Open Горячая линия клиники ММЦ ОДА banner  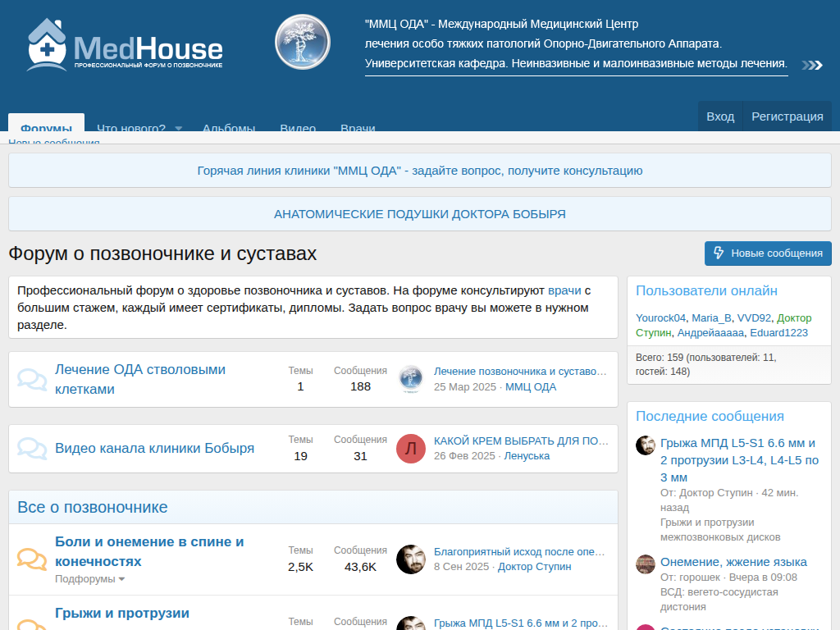[x=420, y=171]
